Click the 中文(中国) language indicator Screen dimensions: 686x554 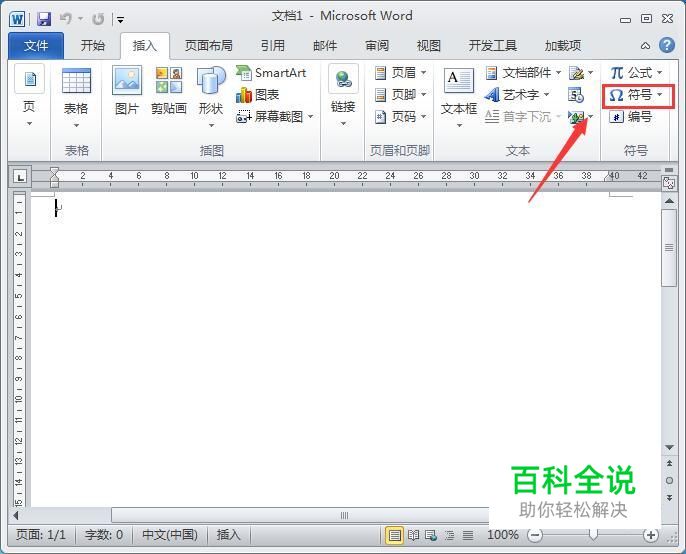pos(170,535)
